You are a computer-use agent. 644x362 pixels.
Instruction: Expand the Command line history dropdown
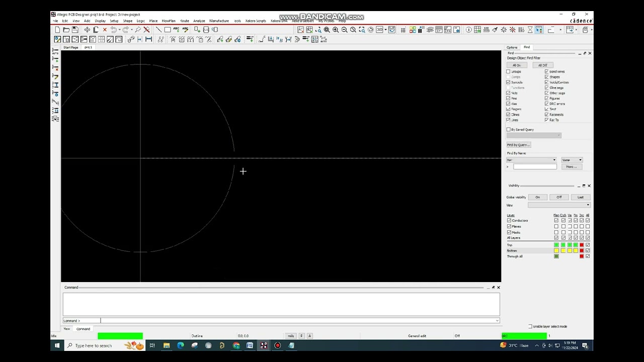497,321
